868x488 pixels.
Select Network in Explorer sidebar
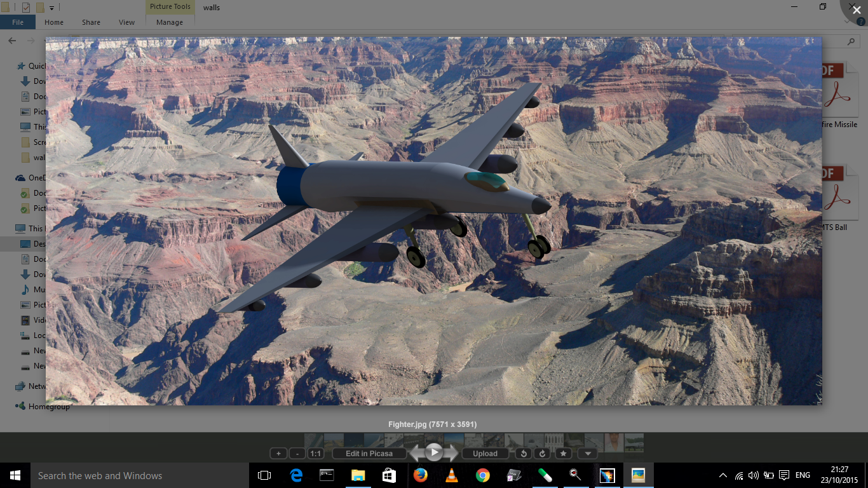point(31,386)
